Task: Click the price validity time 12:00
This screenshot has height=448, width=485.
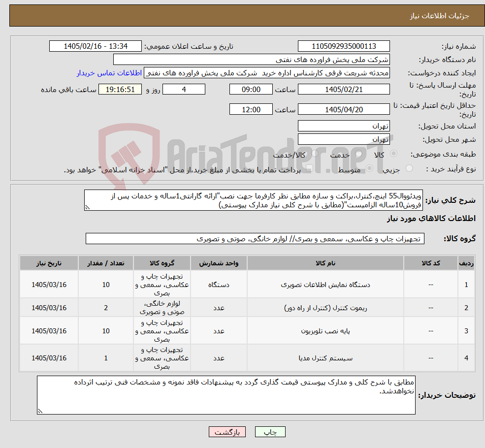Action: [251, 109]
